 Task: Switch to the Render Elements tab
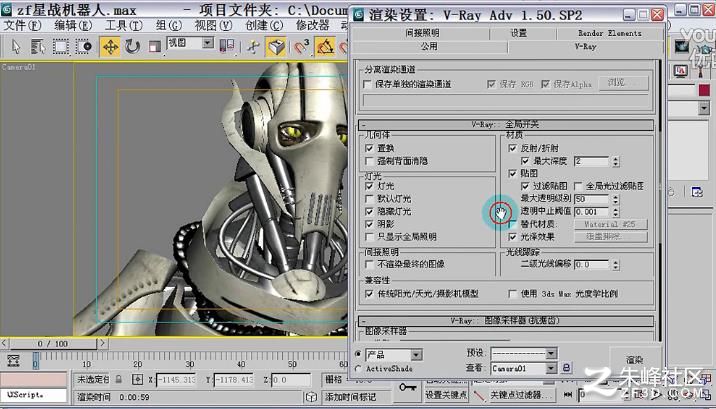[610, 33]
